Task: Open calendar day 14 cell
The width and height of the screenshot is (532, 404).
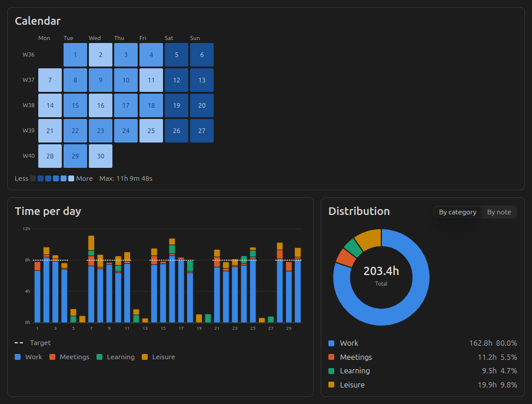Action: 50,105
